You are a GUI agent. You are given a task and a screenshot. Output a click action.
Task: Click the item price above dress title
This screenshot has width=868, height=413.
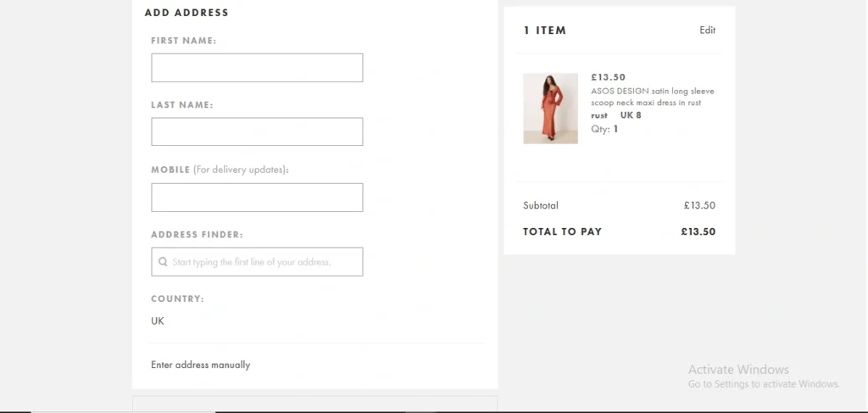(x=608, y=77)
